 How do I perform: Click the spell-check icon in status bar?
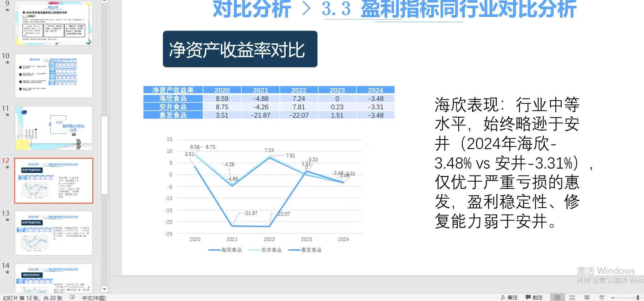tap(72, 297)
